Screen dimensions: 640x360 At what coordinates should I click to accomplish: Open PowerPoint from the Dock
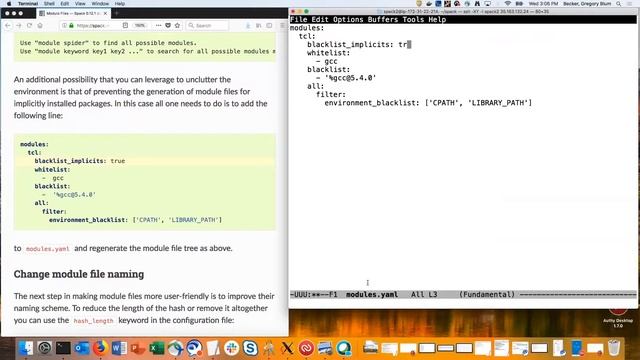coord(138,348)
